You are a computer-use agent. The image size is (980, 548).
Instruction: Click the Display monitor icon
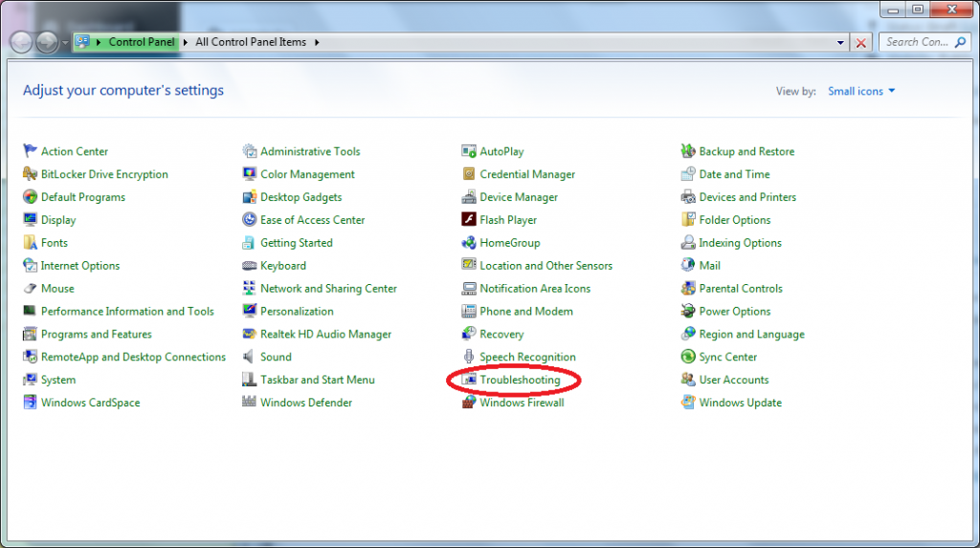30,220
